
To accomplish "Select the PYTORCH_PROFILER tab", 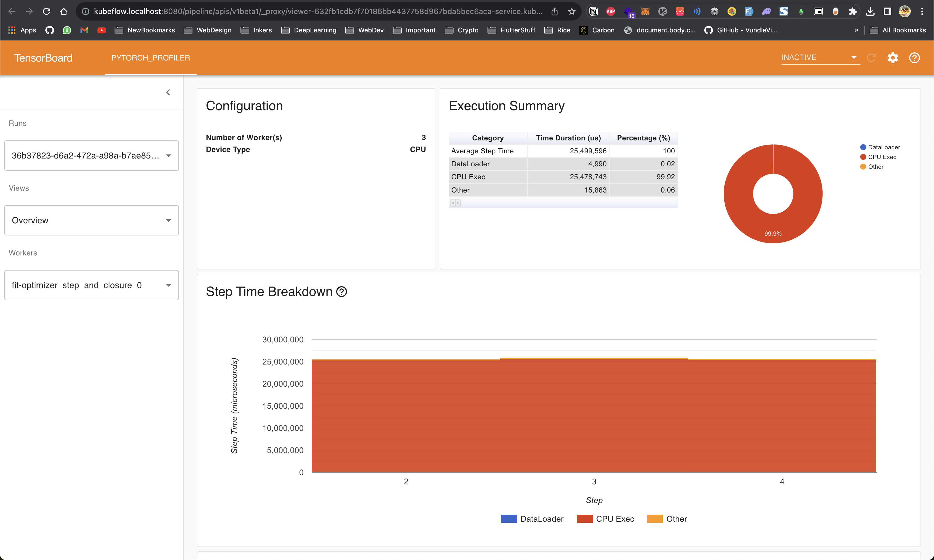I will [x=150, y=58].
